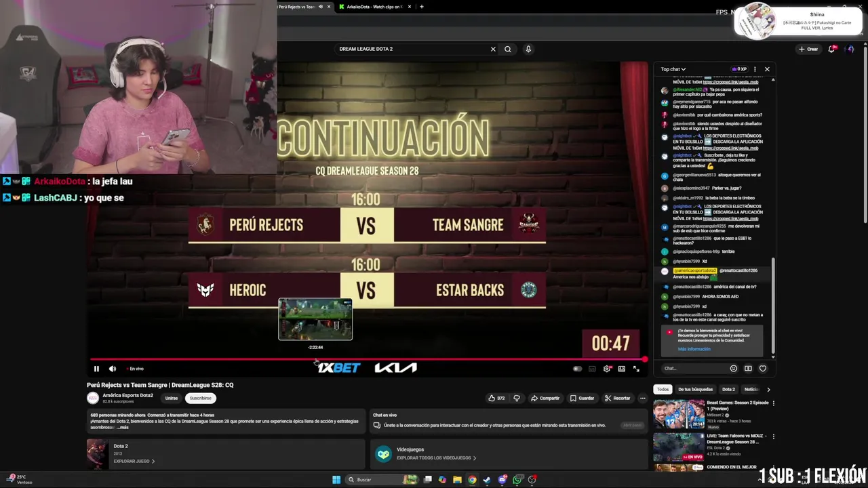
Task: Open options menu for Beast Games video
Action: click(773, 403)
